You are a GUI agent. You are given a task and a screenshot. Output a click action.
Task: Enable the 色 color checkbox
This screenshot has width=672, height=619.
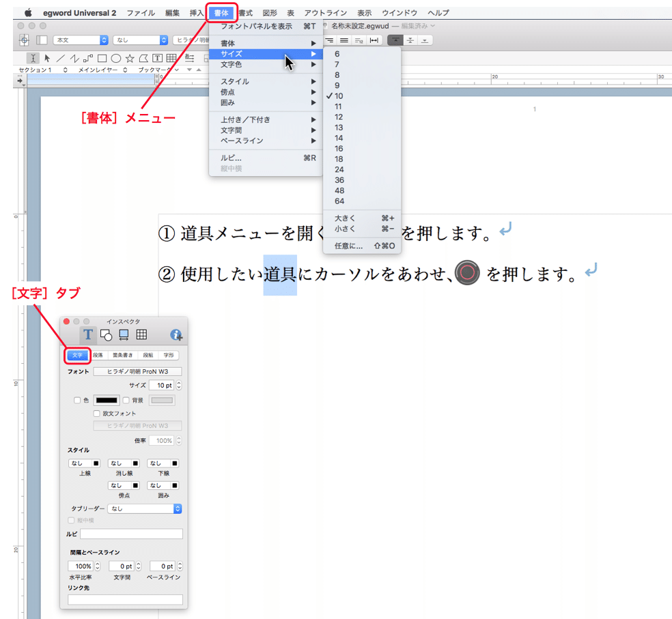pos(77,400)
